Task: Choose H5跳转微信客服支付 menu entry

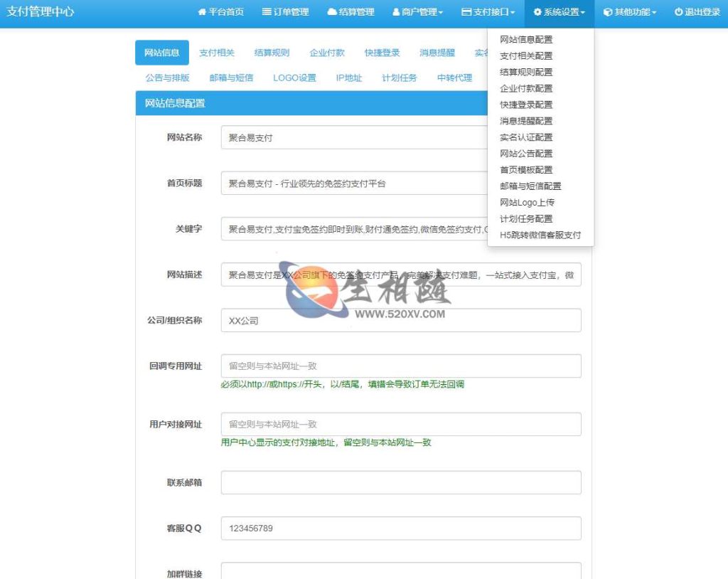Action: click(x=541, y=235)
